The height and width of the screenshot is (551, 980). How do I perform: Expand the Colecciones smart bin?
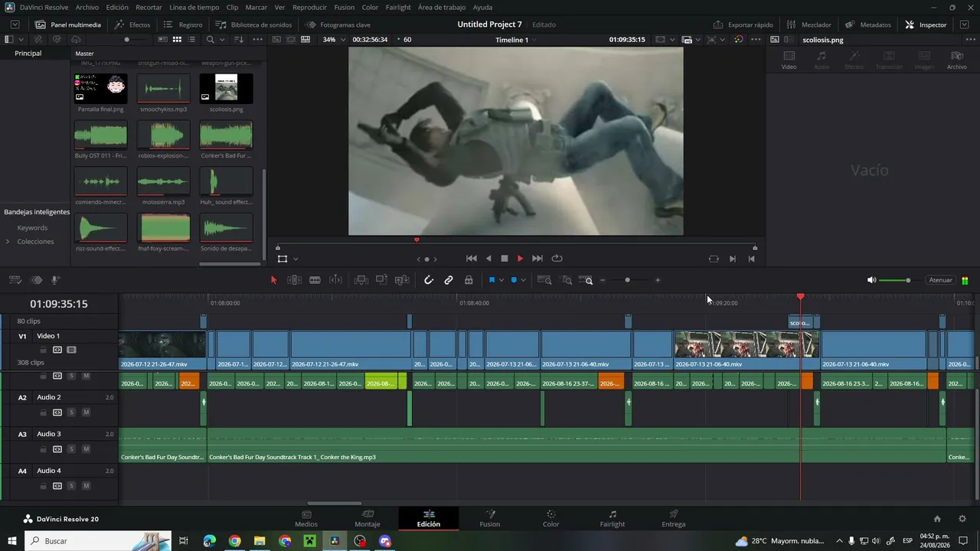click(8, 242)
